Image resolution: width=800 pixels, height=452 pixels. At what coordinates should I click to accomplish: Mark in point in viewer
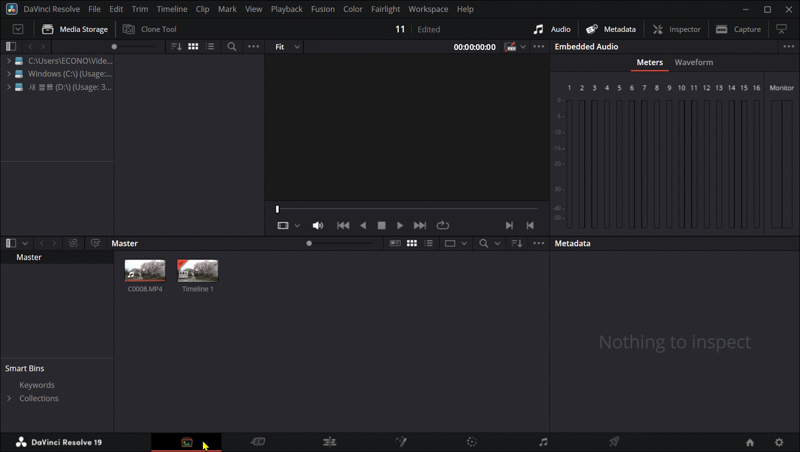509,225
